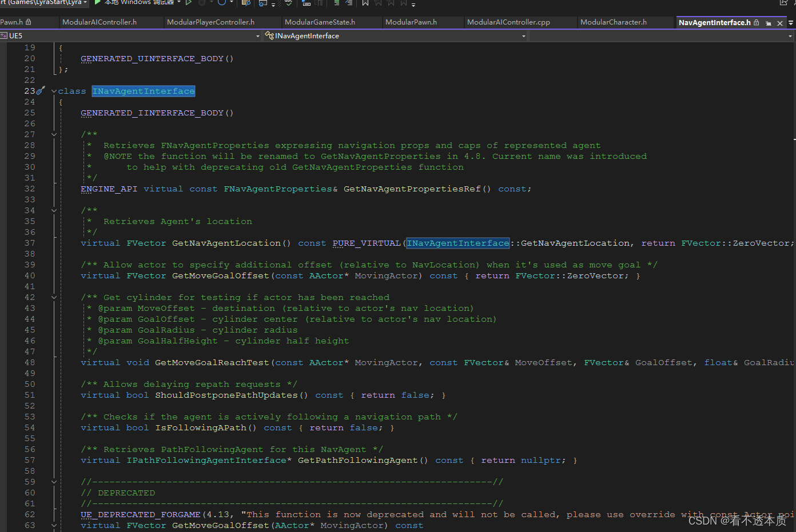
Task: Click highlighted INavAgentInterface inside PURE_VIRTUAL
Action: [458, 243]
